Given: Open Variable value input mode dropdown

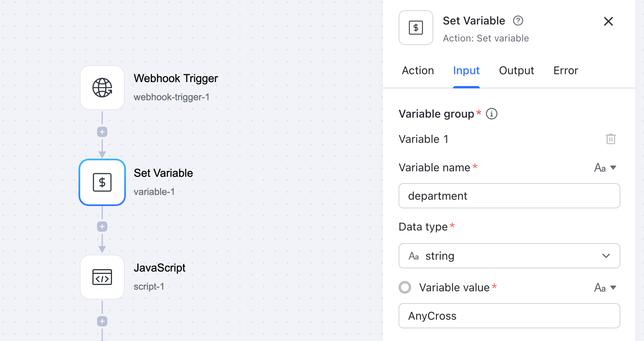Looking at the screenshot, I should [x=605, y=288].
